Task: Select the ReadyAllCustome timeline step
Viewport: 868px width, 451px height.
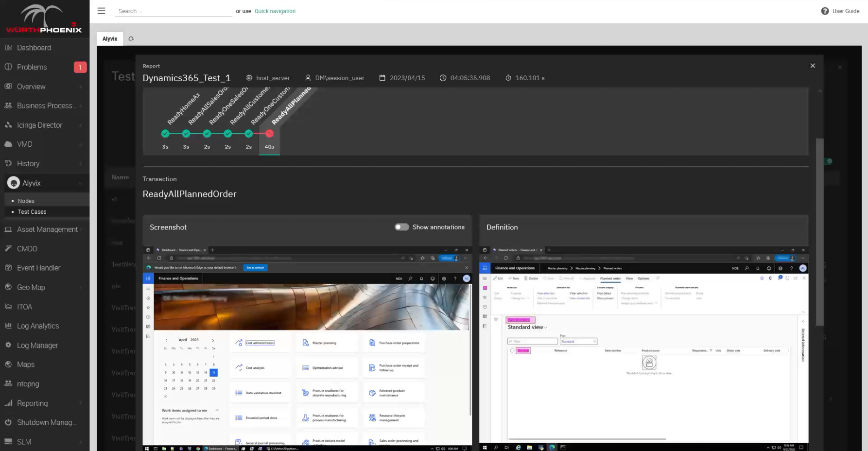Action: [228, 134]
